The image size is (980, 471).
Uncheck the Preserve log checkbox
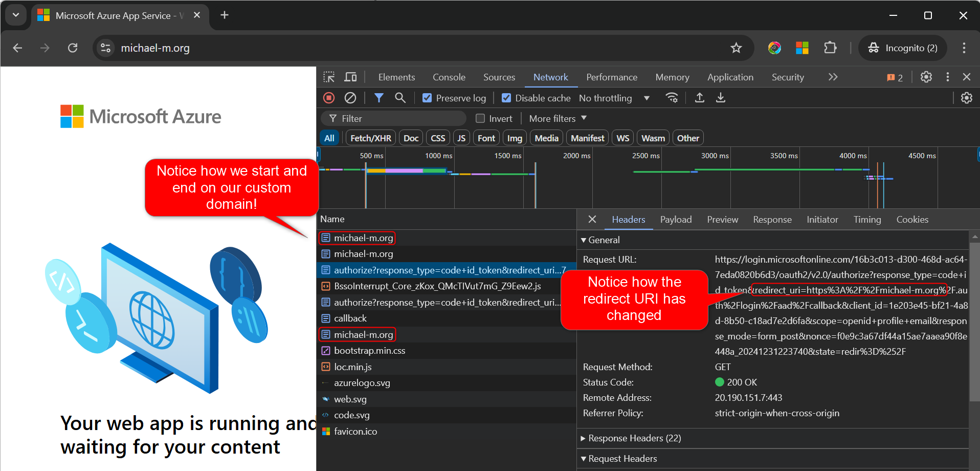427,98
